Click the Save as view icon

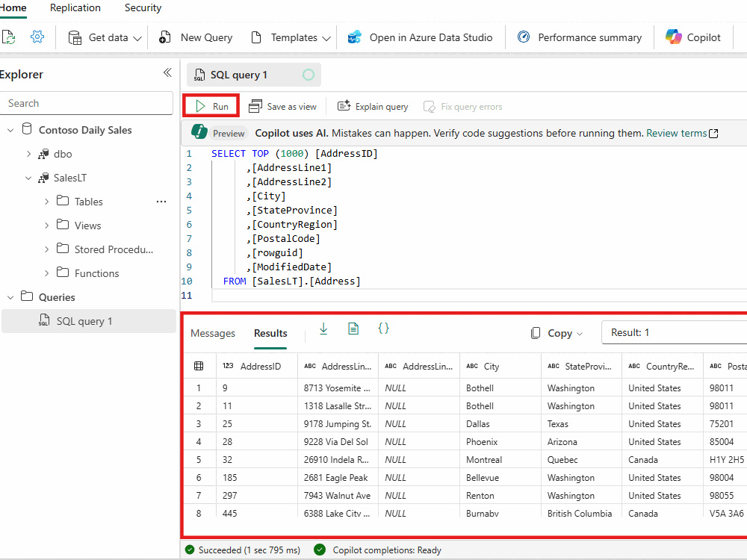pos(255,106)
